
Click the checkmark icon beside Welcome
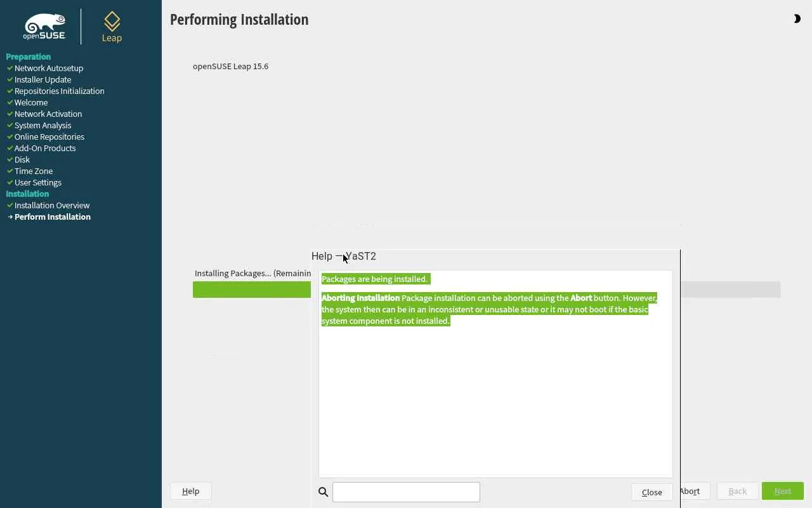tap(10, 102)
